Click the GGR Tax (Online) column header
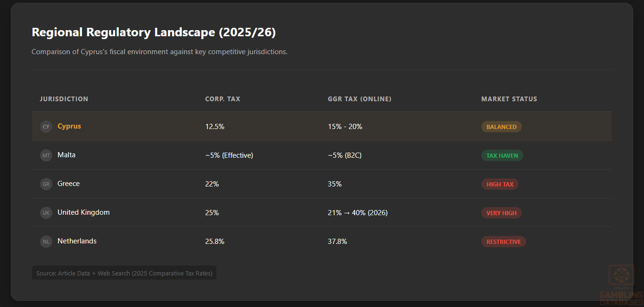The width and height of the screenshot is (644, 307). click(360, 99)
